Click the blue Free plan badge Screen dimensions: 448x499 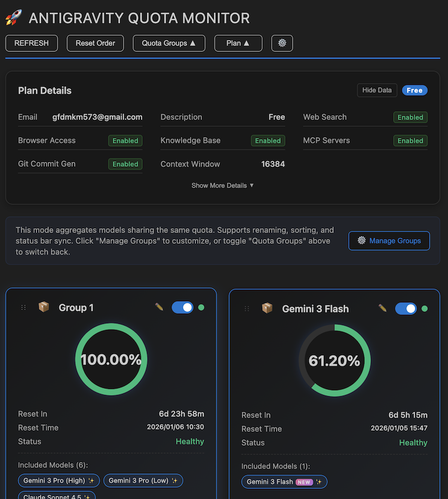tap(415, 90)
